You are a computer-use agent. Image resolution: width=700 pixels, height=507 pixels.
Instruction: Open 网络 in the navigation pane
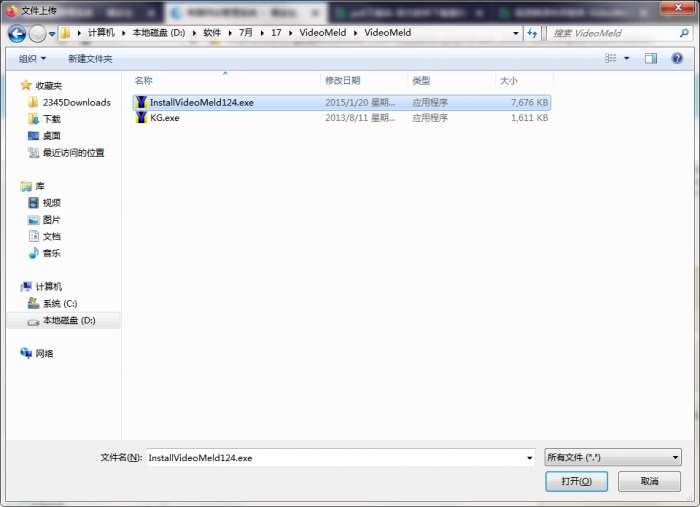44,353
